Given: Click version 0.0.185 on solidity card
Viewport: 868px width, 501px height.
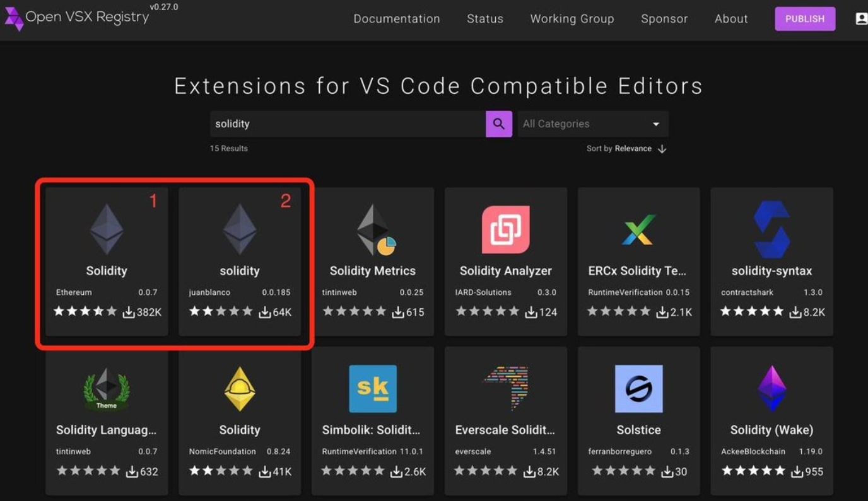Looking at the screenshot, I should [x=276, y=292].
